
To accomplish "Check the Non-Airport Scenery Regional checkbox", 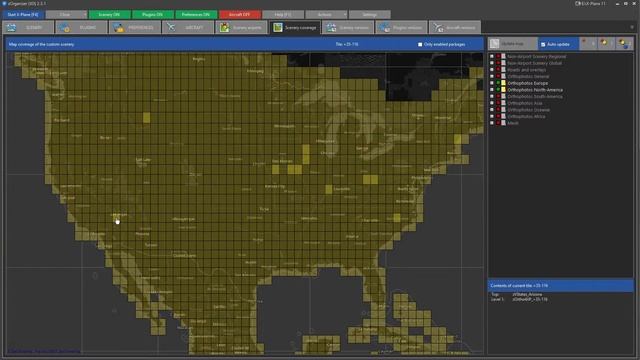I will click(x=492, y=56).
